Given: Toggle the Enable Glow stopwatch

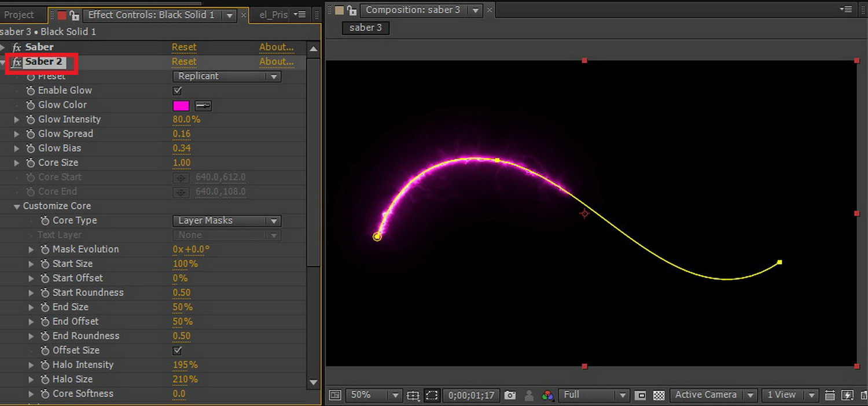Looking at the screenshot, I should click(31, 91).
